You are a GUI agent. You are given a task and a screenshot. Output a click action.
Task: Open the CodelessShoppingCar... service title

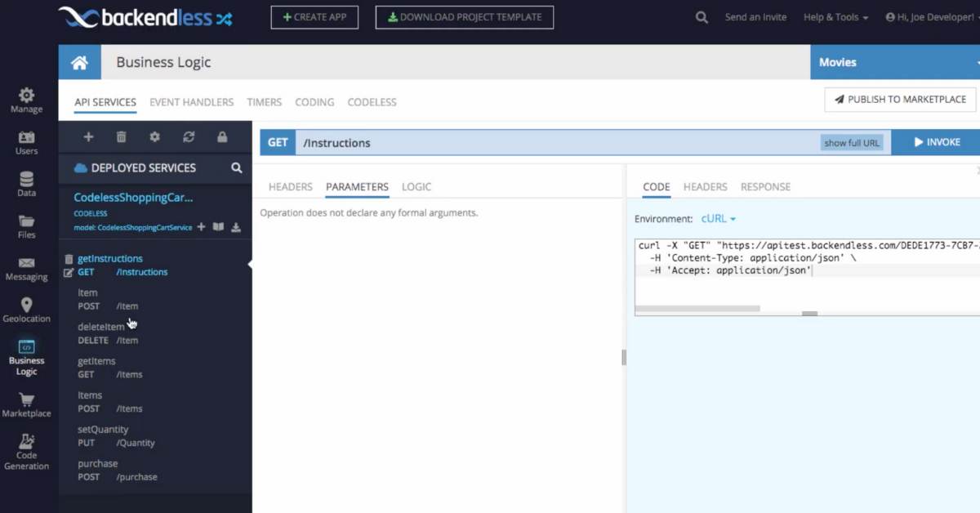[133, 198]
